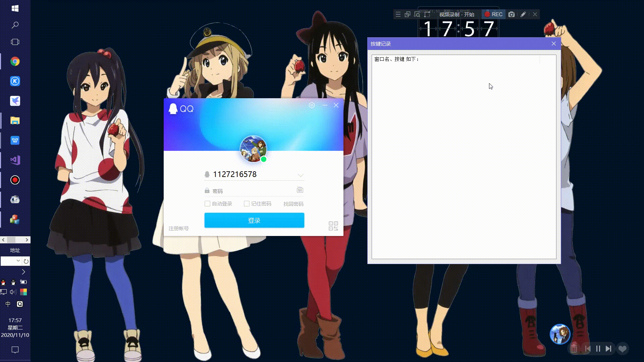Open the Q input method tray icon
644x362 pixels.
pyautogui.click(x=20, y=304)
